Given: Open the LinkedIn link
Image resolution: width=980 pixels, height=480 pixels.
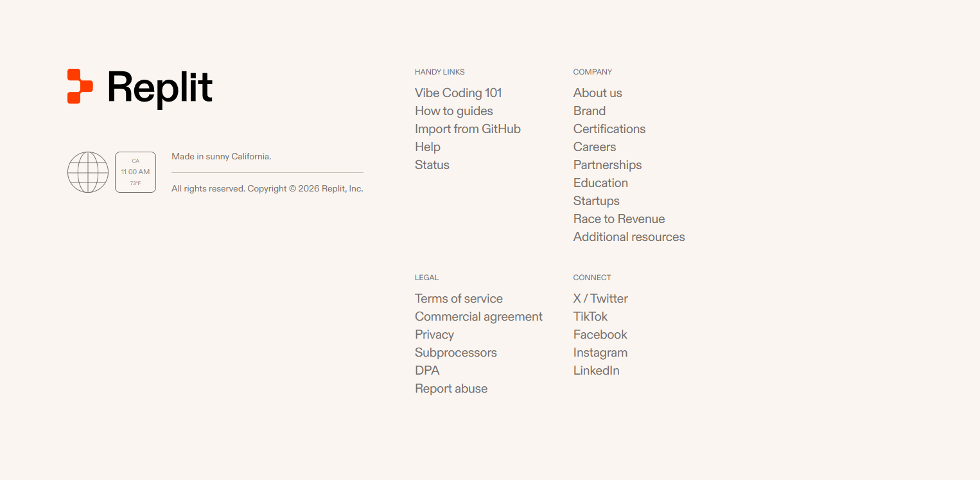Looking at the screenshot, I should pyautogui.click(x=597, y=370).
